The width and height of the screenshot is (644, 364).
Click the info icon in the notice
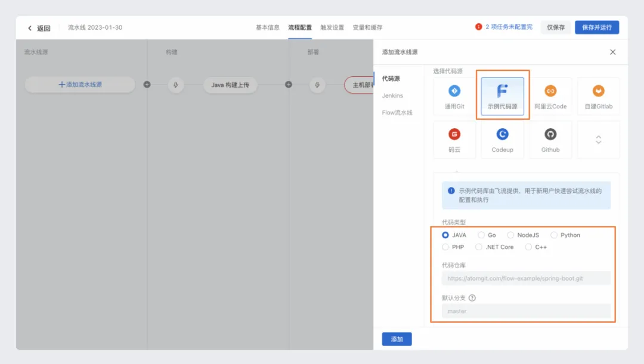tap(451, 191)
